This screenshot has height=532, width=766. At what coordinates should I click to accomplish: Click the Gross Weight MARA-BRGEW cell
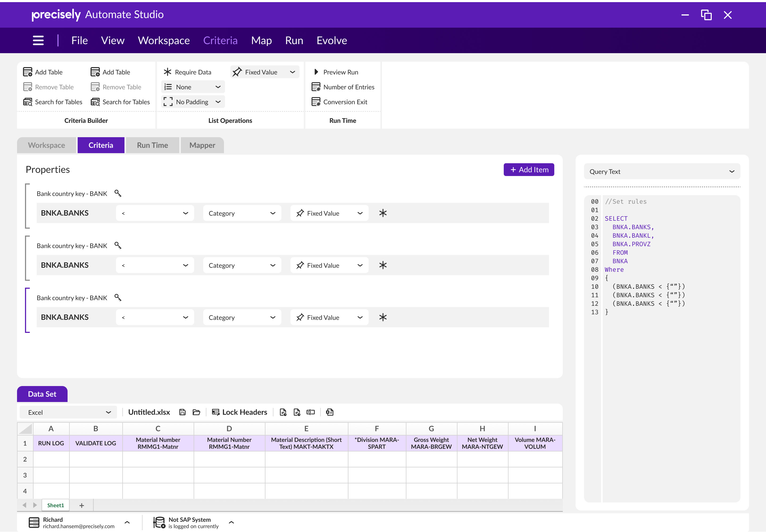tap(431, 443)
